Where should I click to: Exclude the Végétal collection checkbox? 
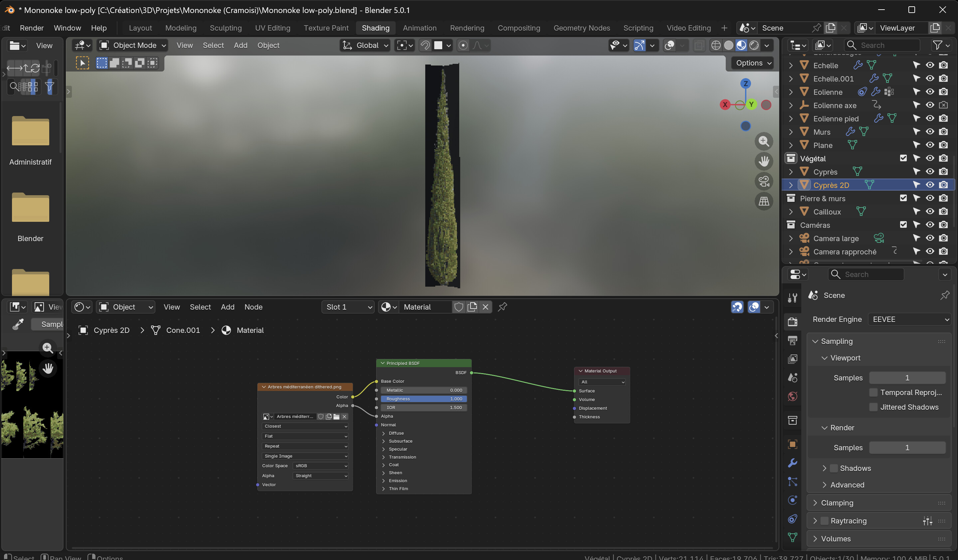point(903,158)
